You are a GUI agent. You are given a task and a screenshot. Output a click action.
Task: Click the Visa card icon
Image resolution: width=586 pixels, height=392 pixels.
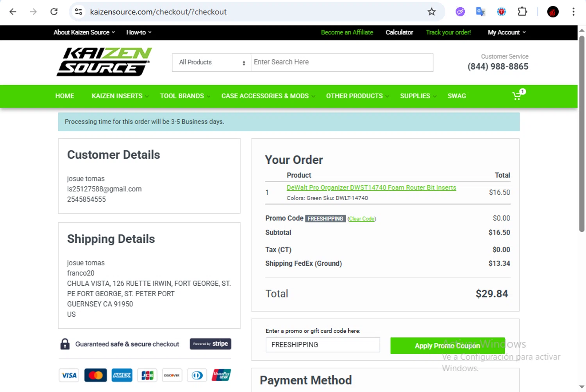click(x=69, y=375)
